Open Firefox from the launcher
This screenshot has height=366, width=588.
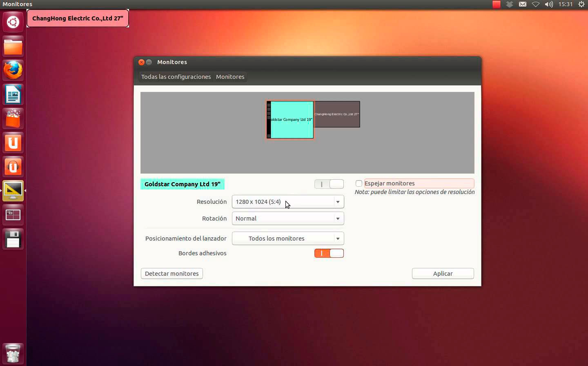[13, 70]
